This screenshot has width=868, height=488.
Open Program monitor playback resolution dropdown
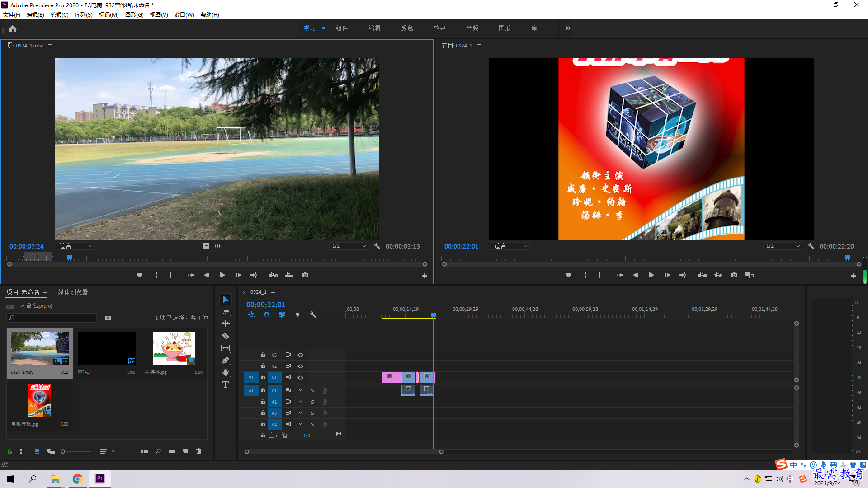tap(783, 246)
